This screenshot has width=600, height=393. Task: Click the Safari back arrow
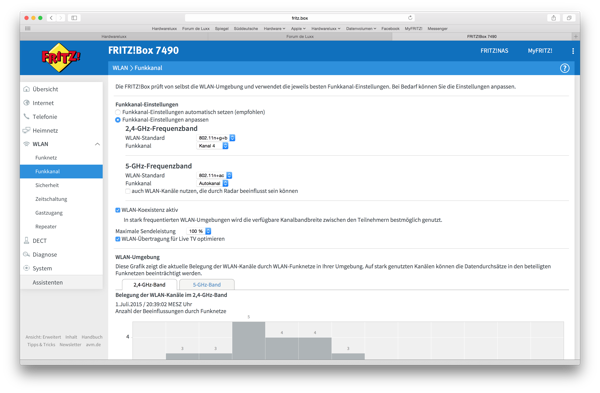point(51,18)
